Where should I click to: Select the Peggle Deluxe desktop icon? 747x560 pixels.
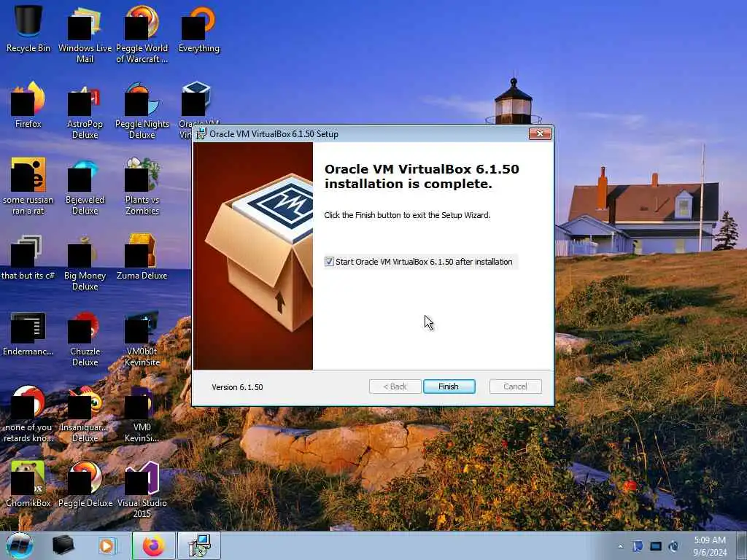click(x=85, y=484)
